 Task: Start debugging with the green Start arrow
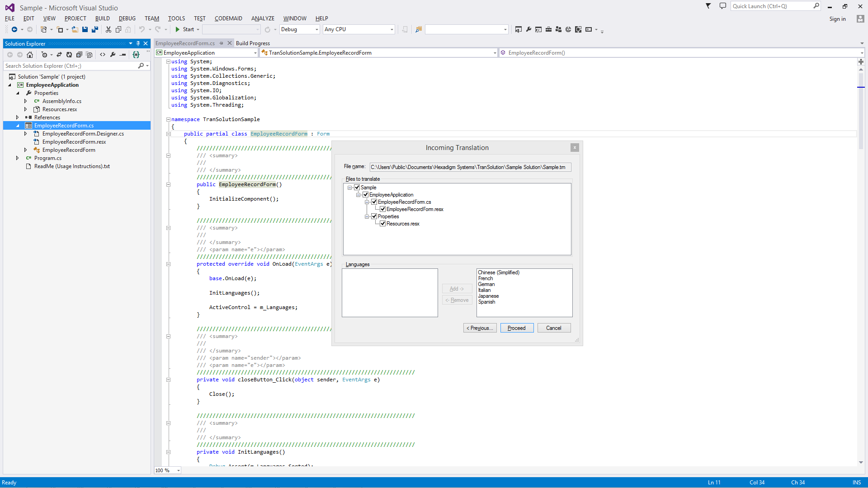coord(178,29)
